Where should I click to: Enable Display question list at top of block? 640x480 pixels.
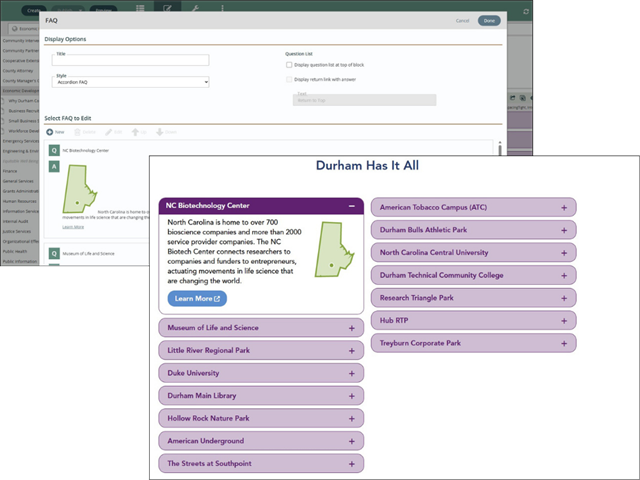click(289, 65)
